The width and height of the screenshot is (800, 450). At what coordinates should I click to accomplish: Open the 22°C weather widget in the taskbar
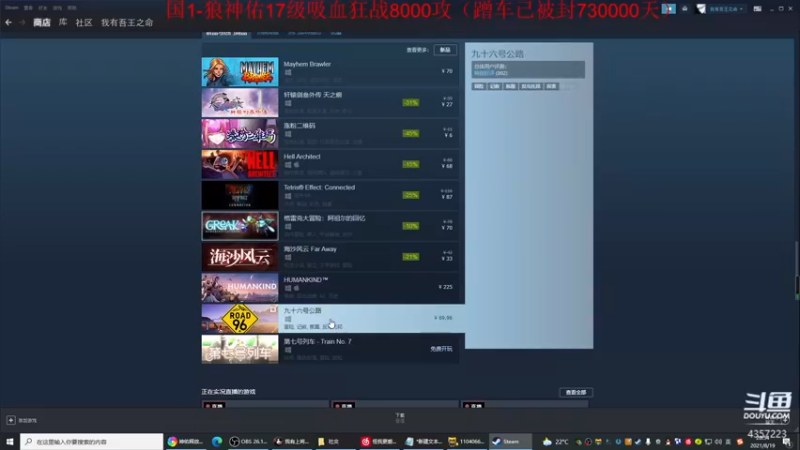[556, 441]
